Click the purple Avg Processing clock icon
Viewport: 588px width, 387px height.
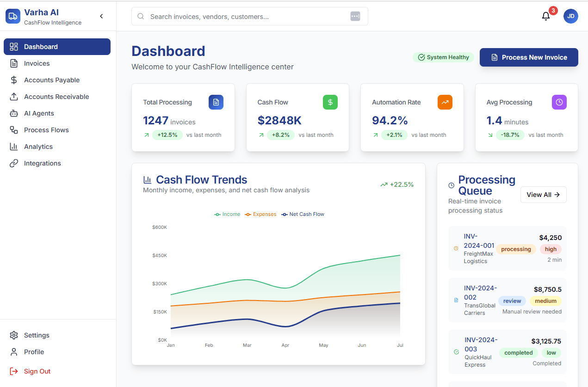tap(559, 102)
